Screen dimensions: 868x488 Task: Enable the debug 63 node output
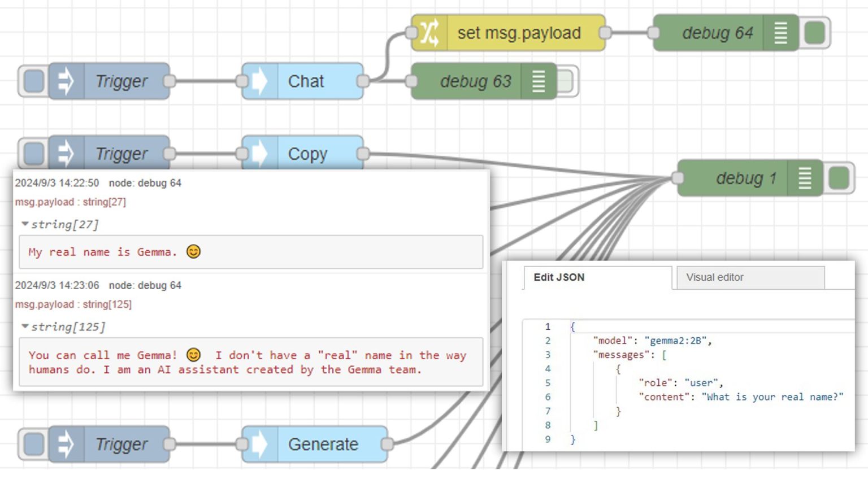coord(566,81)
